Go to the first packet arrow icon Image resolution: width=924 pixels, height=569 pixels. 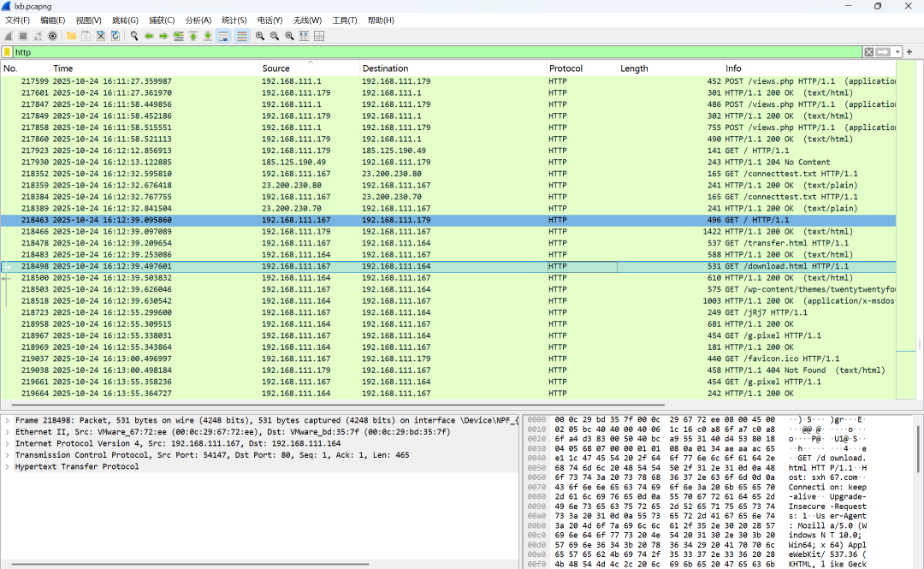tap(193, 36)
